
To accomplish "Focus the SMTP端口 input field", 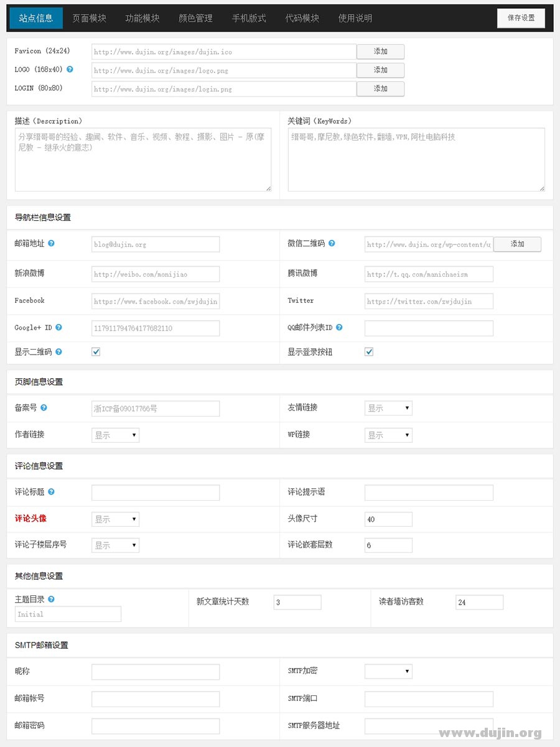I will (x=429, y=699).
